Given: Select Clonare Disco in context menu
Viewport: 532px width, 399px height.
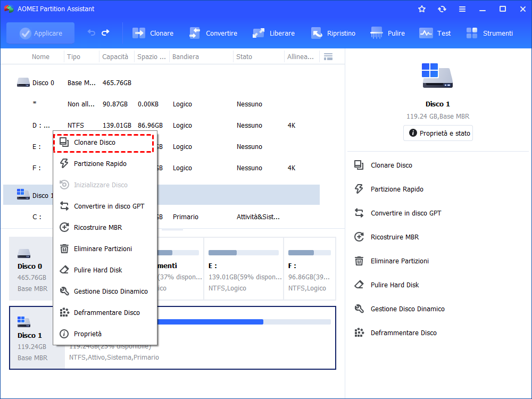Looking at the screenshot, I should pyautogui.click(x=104, y=143).
